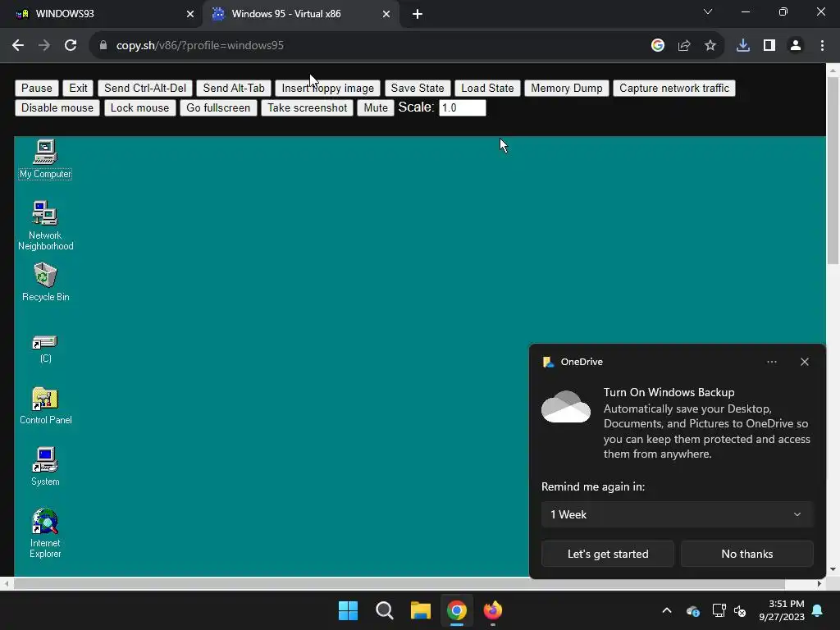Close the Windows 95 tab
The height and width of the screenshot is (630, 840).
[386, 14]
